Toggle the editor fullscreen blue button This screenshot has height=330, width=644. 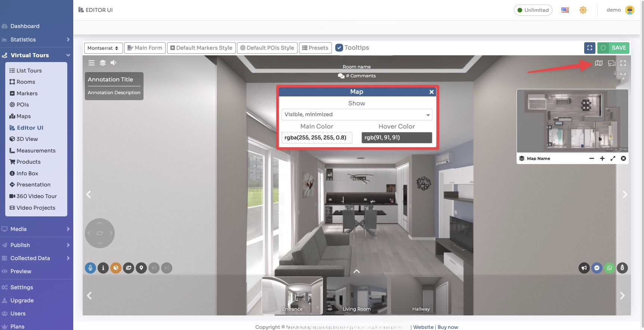[x=589, y=48]
